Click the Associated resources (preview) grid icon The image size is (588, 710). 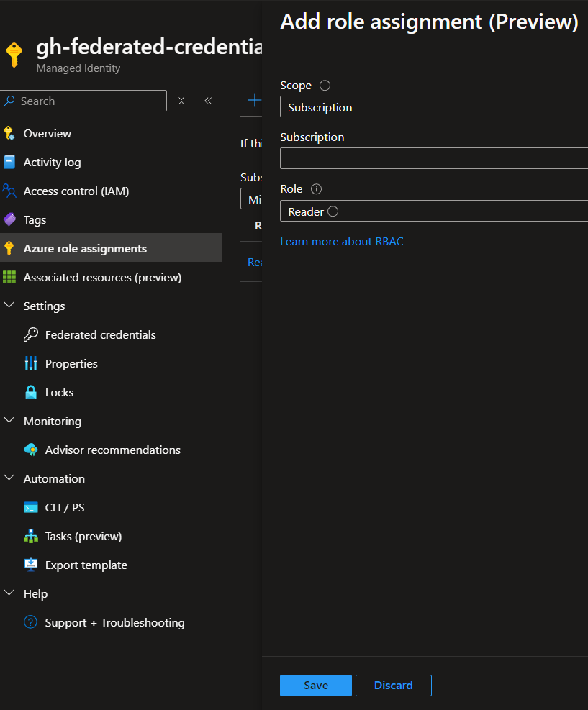30,277
